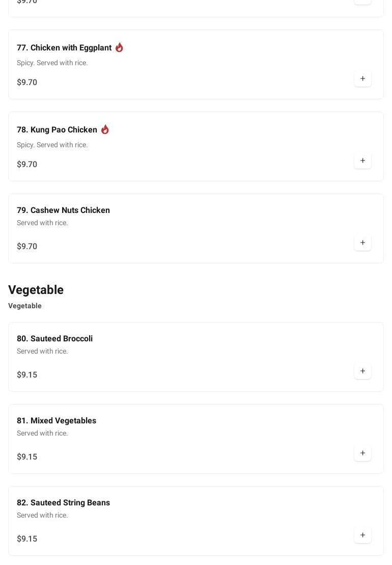This screenshot has height=565, width=392.
Task: Add Mixed Vegetables to order
Action: 362,453
